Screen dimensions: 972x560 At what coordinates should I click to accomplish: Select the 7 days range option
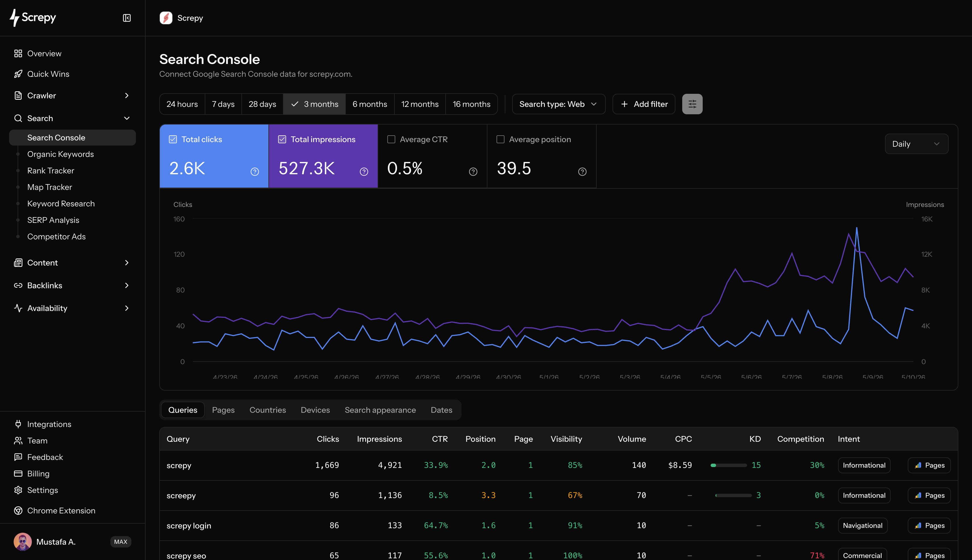(223, 104)
